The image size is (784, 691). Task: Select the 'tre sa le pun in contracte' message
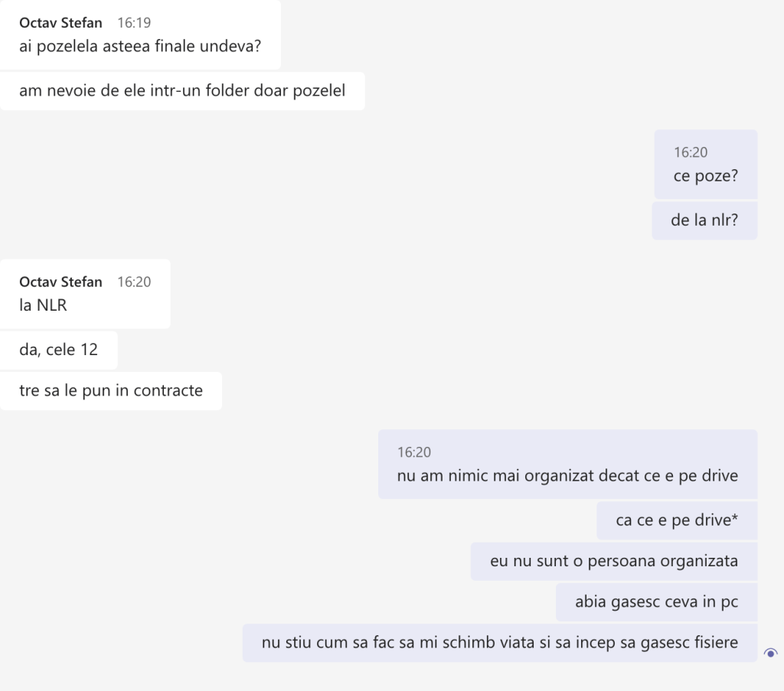tap(111, 390)
